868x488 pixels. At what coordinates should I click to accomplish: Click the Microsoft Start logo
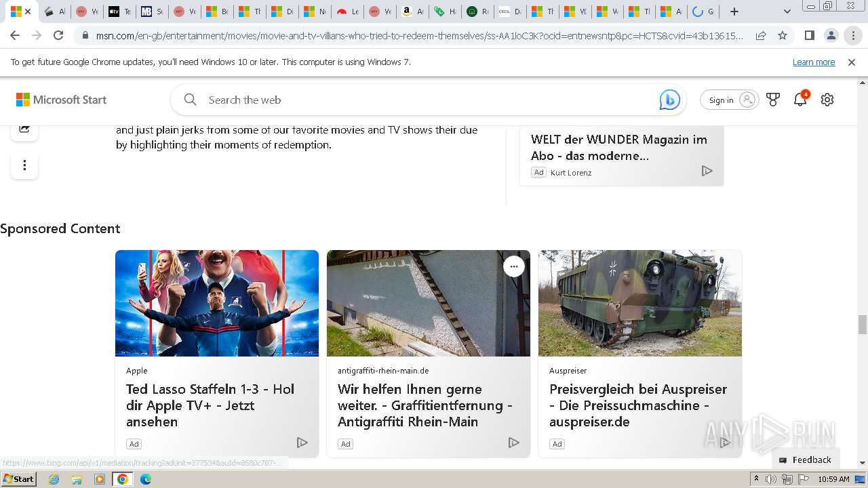point(62,100)
